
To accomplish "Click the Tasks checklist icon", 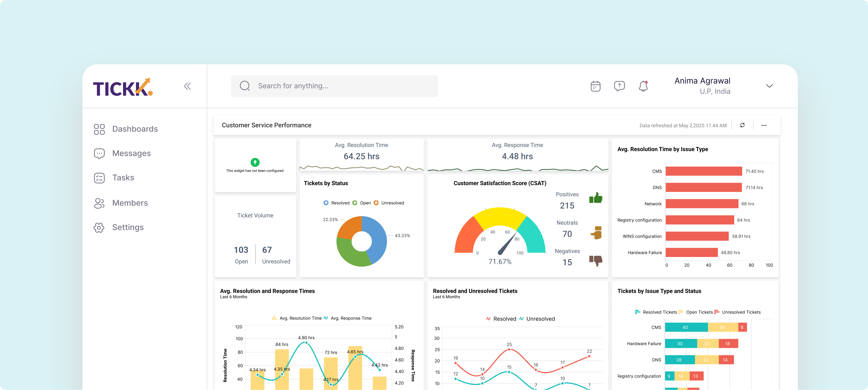I will pyautogui.click(x=99, y=178).
